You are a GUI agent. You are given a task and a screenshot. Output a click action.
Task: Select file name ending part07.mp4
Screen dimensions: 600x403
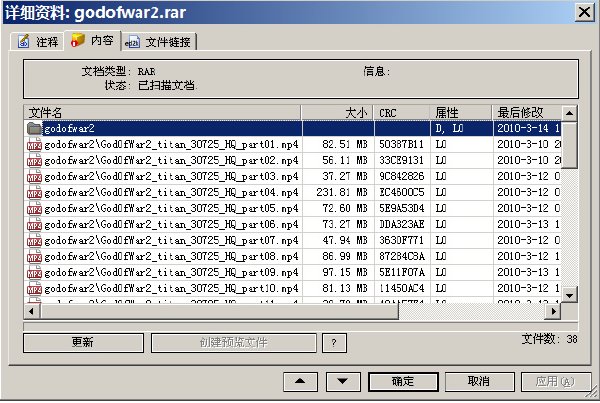pyautogui.click(x=171, y=241)
